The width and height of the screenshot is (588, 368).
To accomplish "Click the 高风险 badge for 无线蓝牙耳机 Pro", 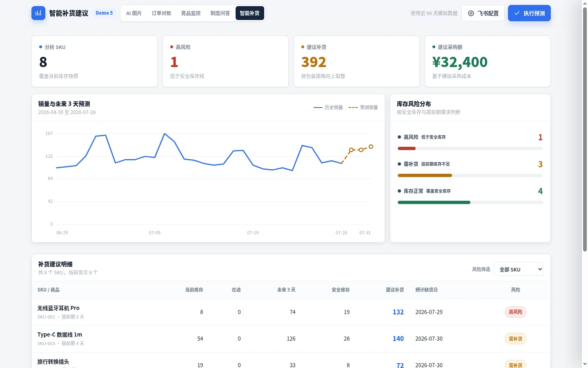I will coord(515,312).
